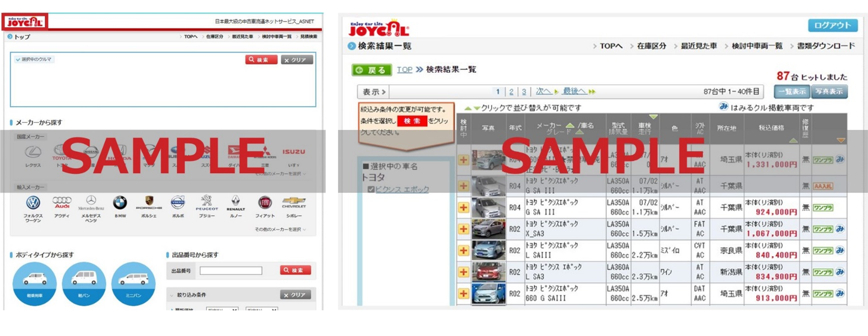The width and height of the screenshot is (868, 336).
Task: Expand the 選択中のクルマ collapsible header
Action: click(34, 60)
